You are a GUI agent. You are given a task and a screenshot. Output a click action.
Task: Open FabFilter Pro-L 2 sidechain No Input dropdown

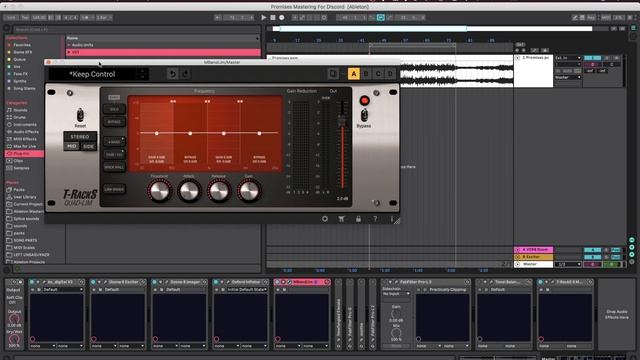[396, 294]
